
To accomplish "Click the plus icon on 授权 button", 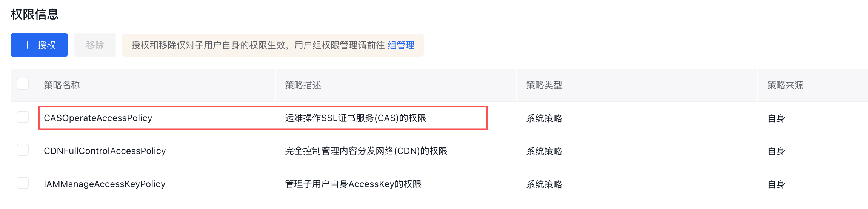I will coord(27,45).
